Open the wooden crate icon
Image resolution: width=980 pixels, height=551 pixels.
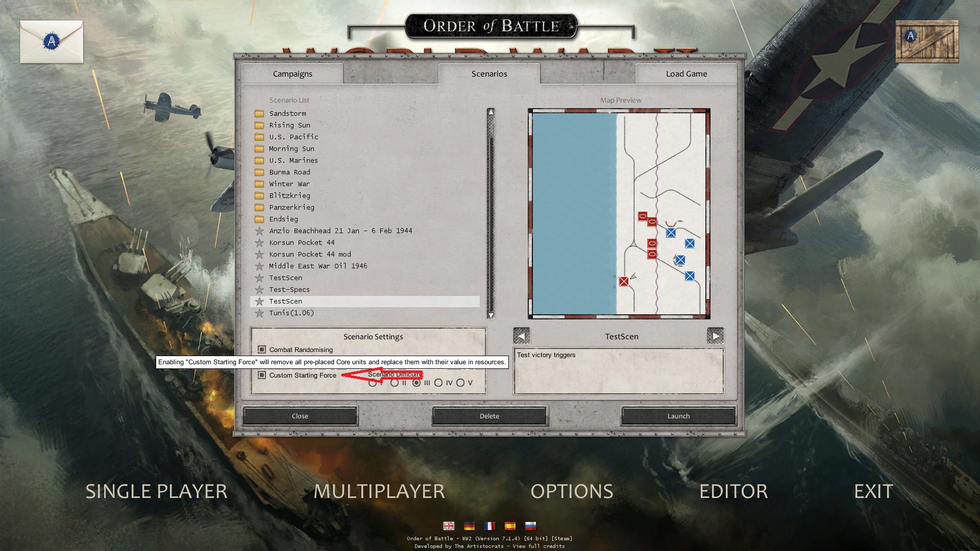click(927, 42)
